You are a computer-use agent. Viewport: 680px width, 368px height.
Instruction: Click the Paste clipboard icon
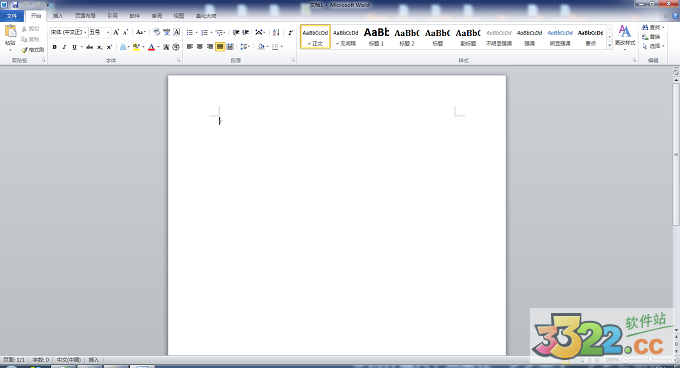pyautogui.click(x=10, y=31)
